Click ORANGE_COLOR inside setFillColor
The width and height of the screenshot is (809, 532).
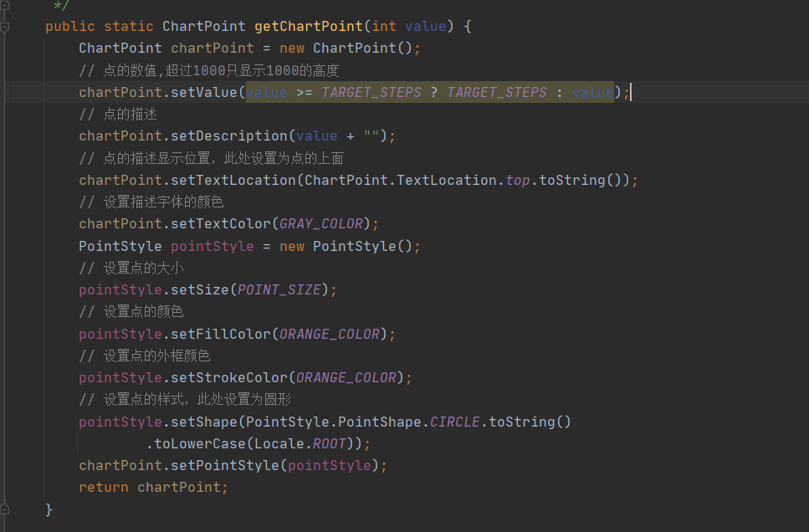329,335
